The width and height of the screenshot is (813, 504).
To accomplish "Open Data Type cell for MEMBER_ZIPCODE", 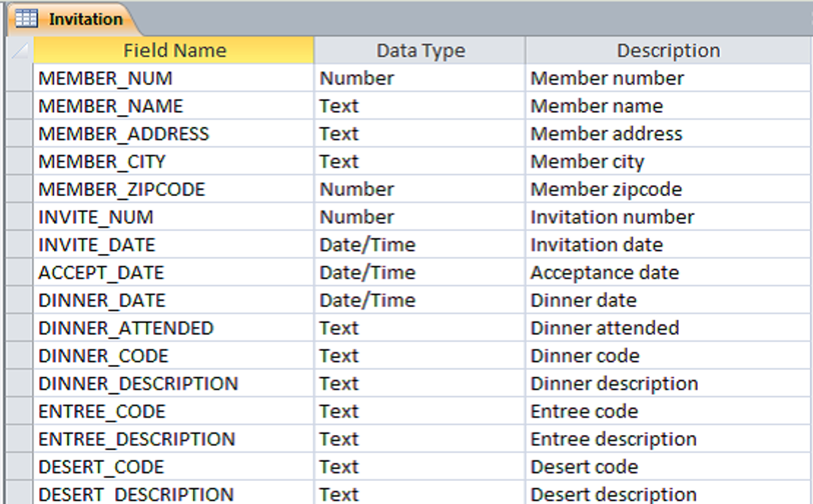I will (419, 190).
